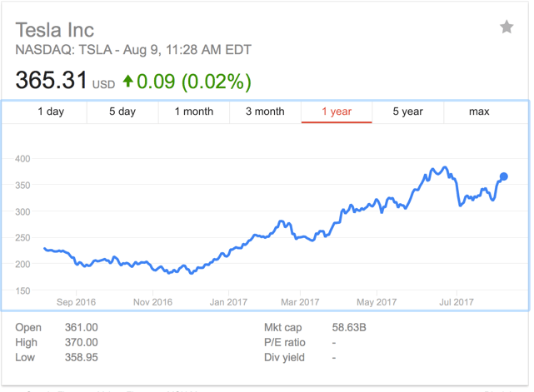Click the blue current price dot on chart
This screenshot has height=392, width=534.
[504, 176]
